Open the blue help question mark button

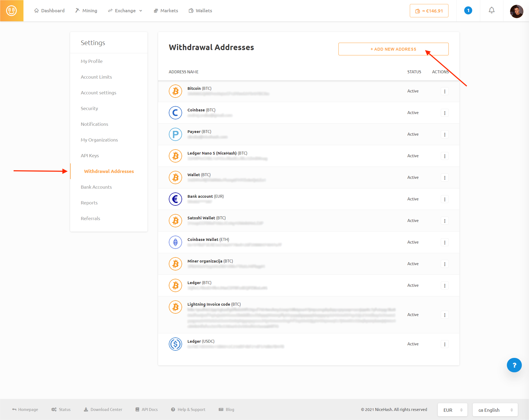(514, 365)
